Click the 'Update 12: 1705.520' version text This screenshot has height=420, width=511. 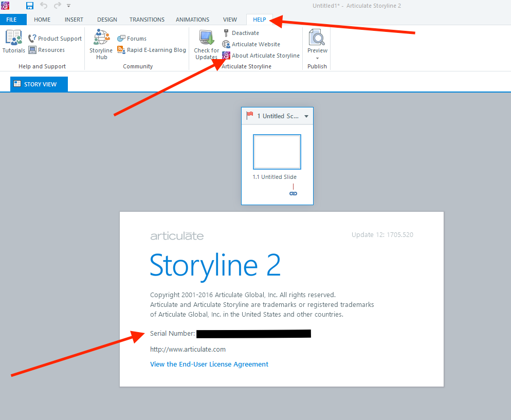382,234
